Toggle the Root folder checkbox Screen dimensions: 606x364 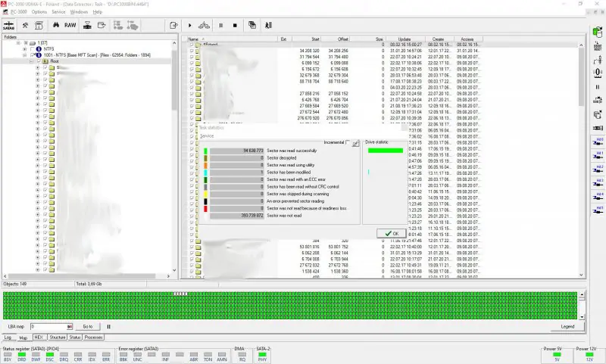pyautogui.click(x=39, y=61)
